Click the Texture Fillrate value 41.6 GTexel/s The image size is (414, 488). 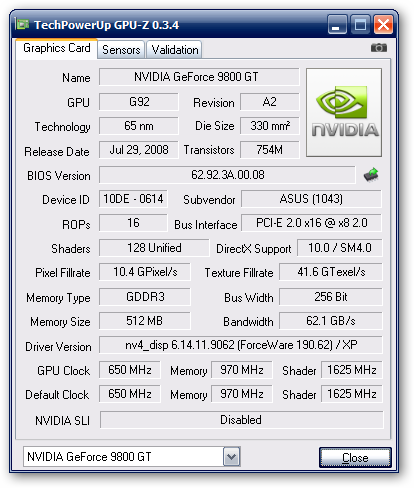[331, 272]
